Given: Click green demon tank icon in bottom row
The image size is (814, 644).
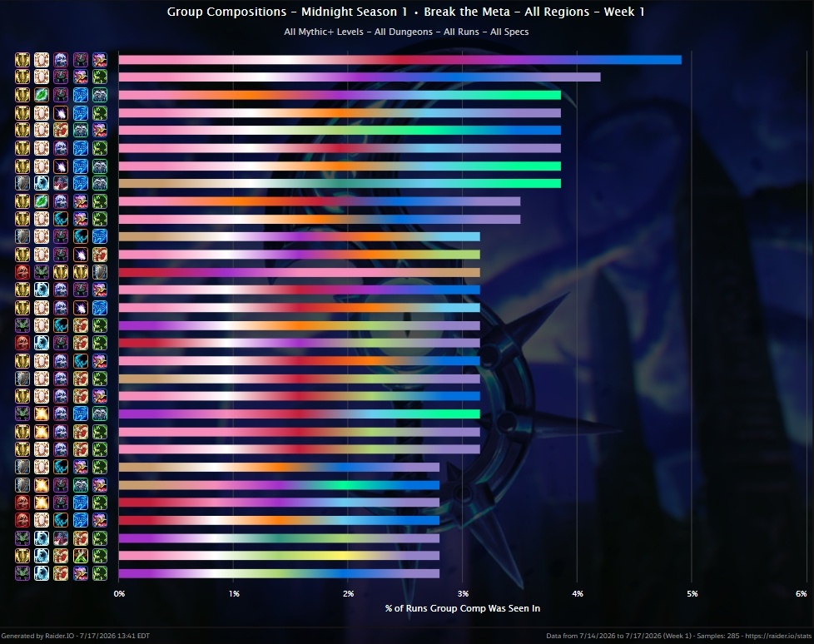Looking at the screenshot, I should [x=22, y=573].
